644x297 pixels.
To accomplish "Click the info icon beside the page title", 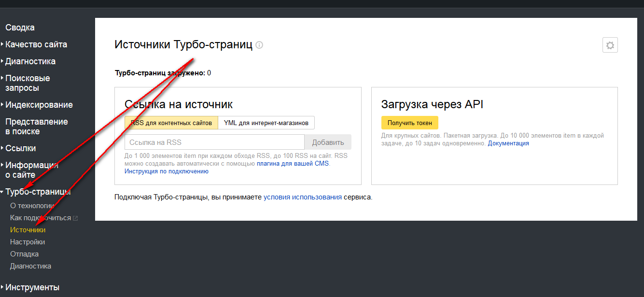I will [259, 45].
